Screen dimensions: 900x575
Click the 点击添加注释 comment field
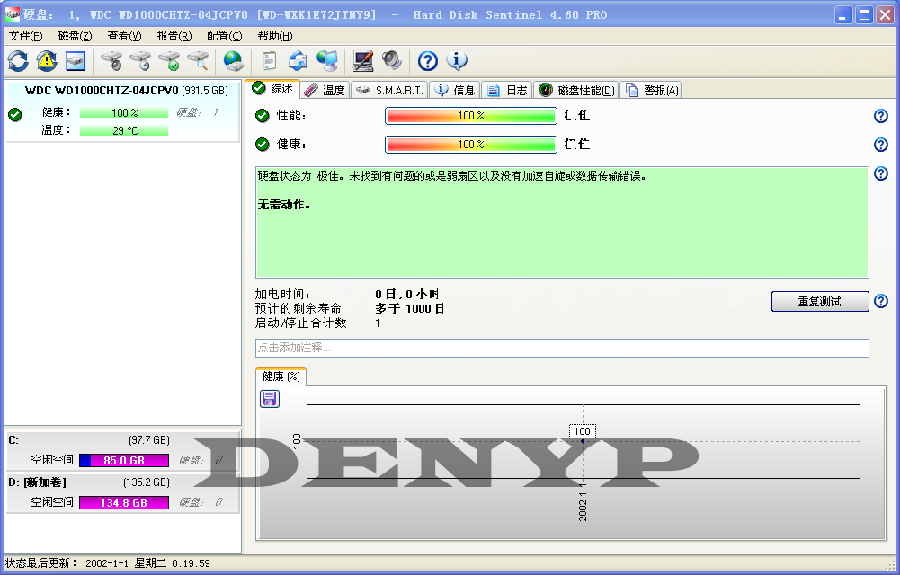point(562,348)
